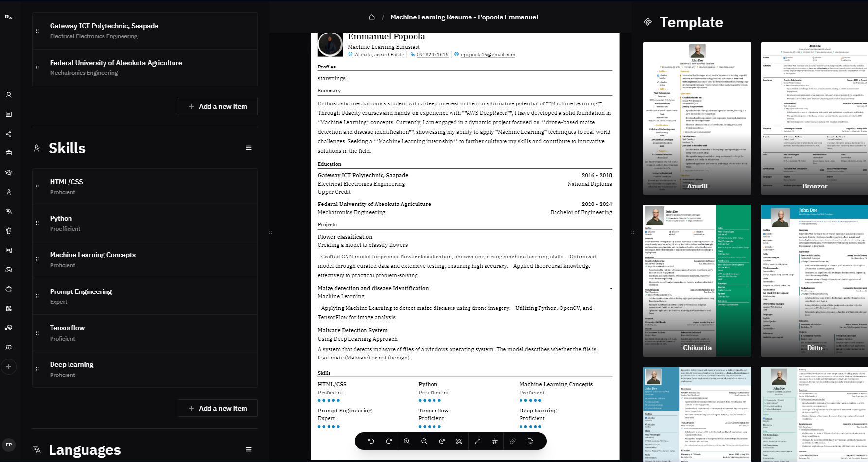
Task: Open Education via the graduation cap sidebar icon
Action: 9,172
